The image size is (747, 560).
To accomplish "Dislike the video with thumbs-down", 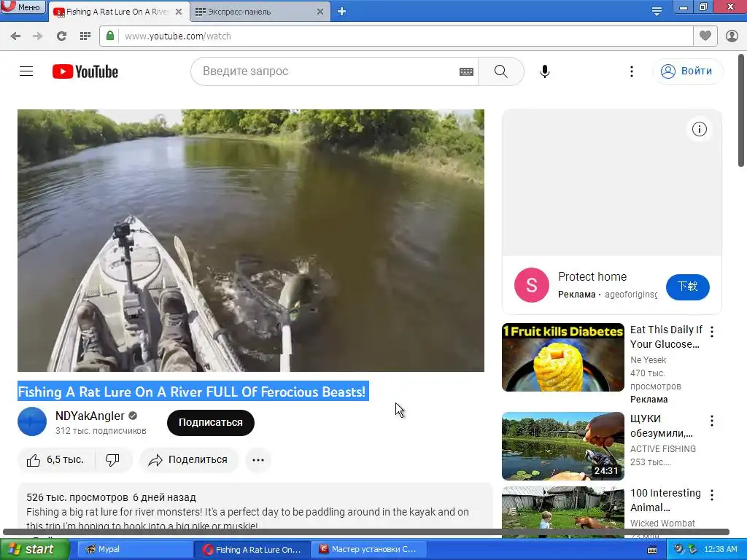I will tap(113, 460).
